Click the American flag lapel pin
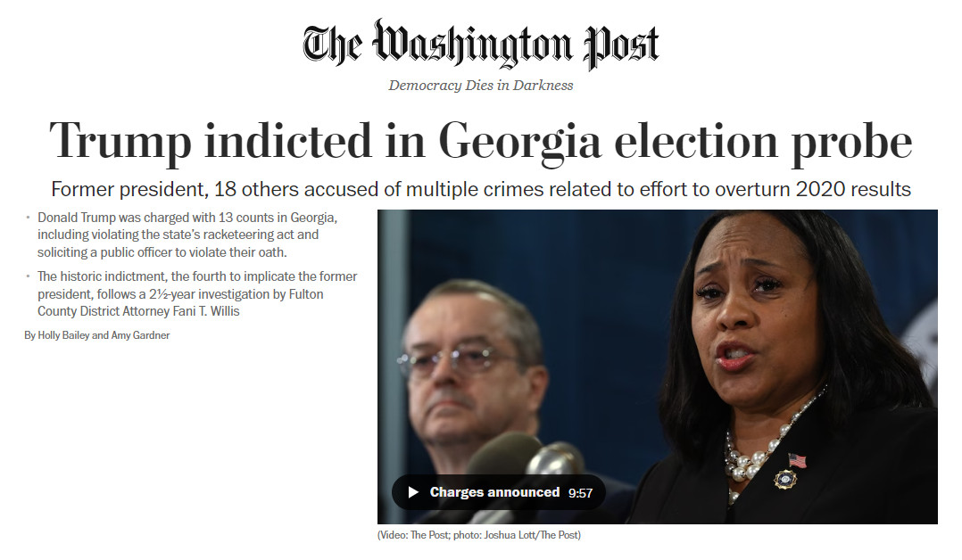 [x=797, y=459]
